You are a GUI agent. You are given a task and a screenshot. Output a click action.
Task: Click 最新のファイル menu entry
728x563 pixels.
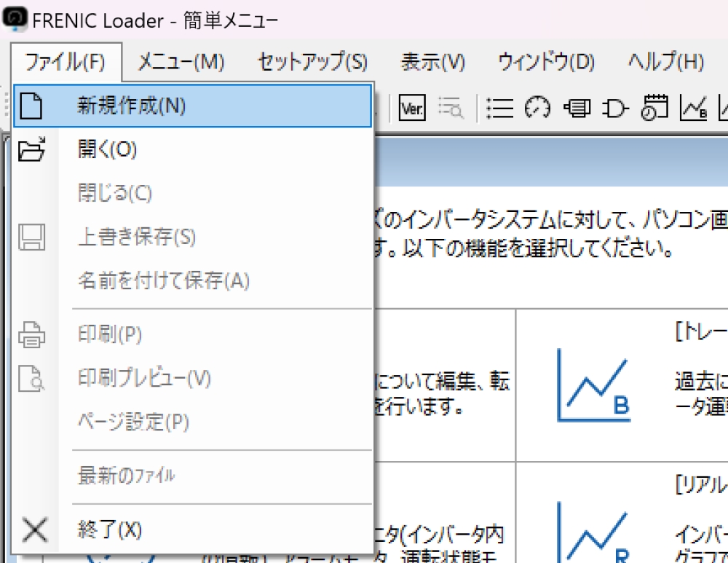click(x=193, y=476)
